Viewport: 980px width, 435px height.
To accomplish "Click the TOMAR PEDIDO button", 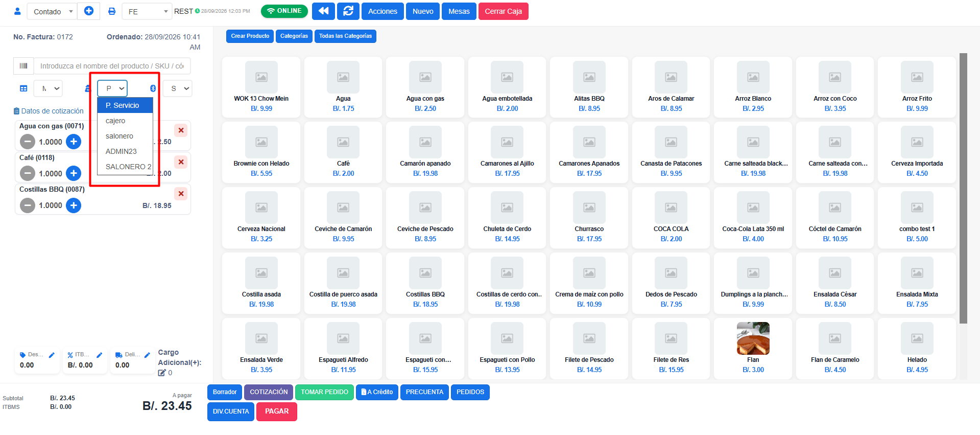I will coord(324,392).
